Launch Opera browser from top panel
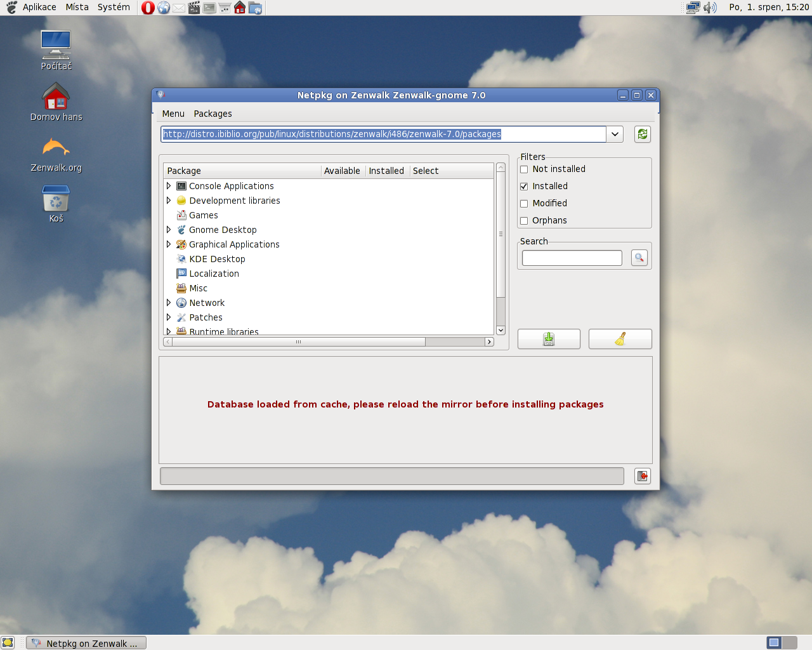This screenshot has height=650, width=812. (x=148, y=8)
